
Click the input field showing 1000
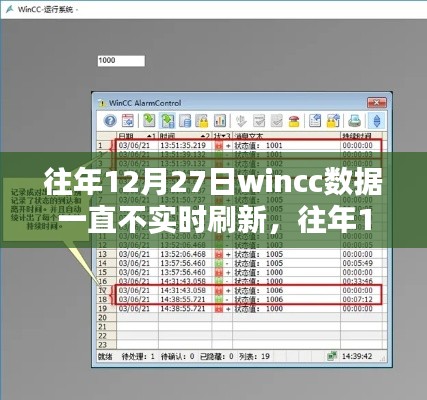(x=121, y=61)
